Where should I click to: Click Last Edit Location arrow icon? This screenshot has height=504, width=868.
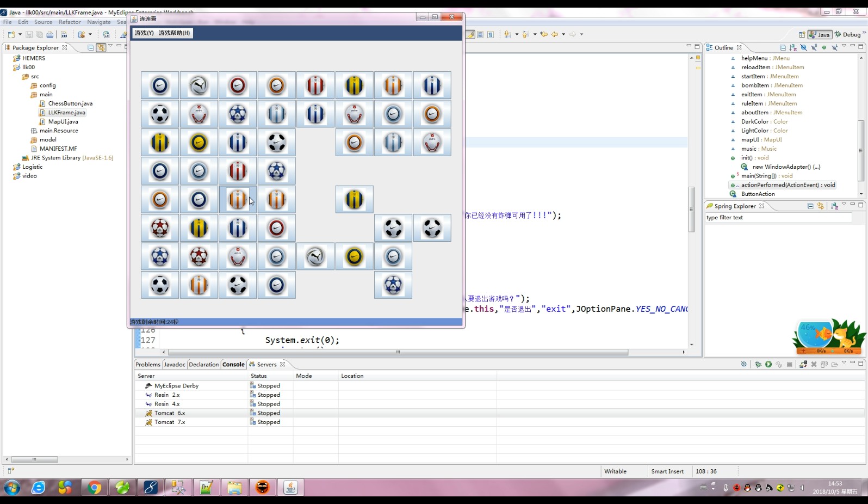[x=544, y=34]
